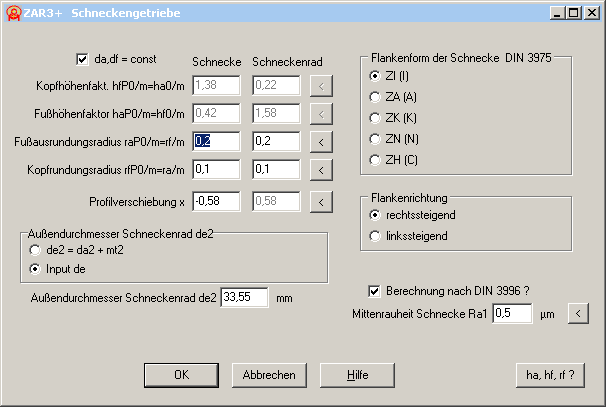Choose 'de2 = da2 + mt2' option
Image resolution: width=606 pixels, height=407 pixels.
click(38, 250)
